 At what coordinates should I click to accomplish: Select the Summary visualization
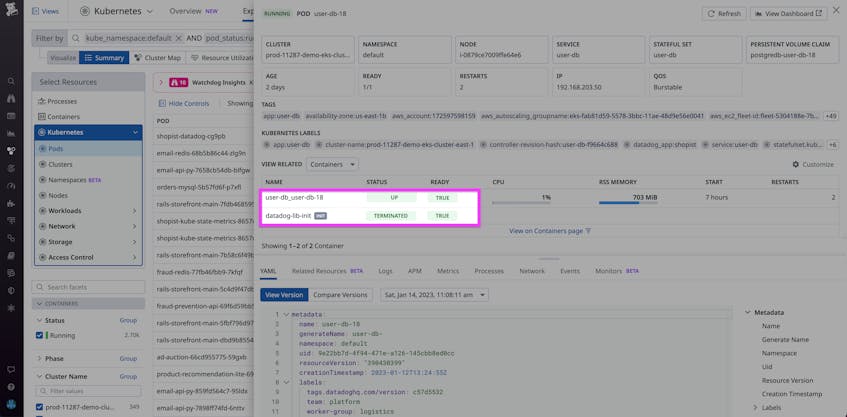pyautogui.click(x=104, y=58)
